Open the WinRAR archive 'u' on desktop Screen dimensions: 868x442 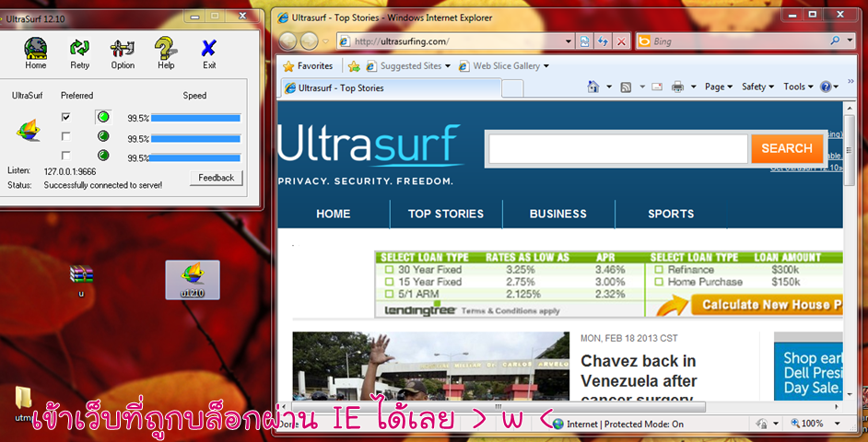(81, 279)
